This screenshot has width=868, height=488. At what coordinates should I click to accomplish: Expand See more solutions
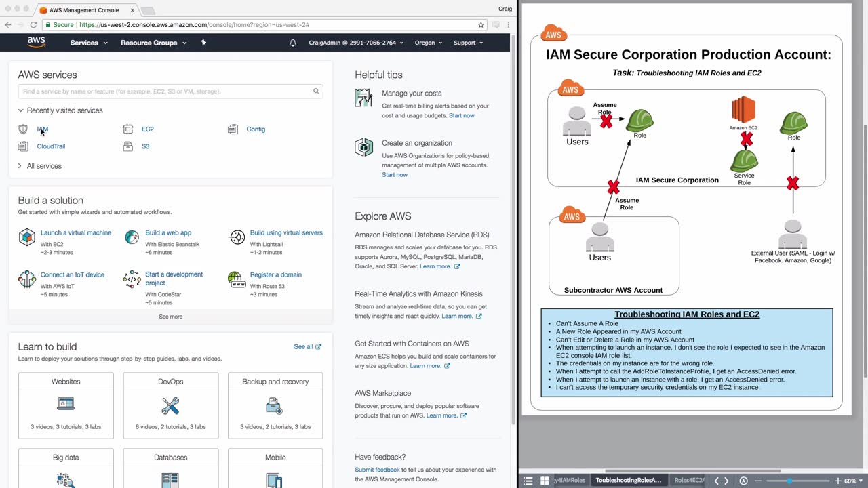click(171, 317)
